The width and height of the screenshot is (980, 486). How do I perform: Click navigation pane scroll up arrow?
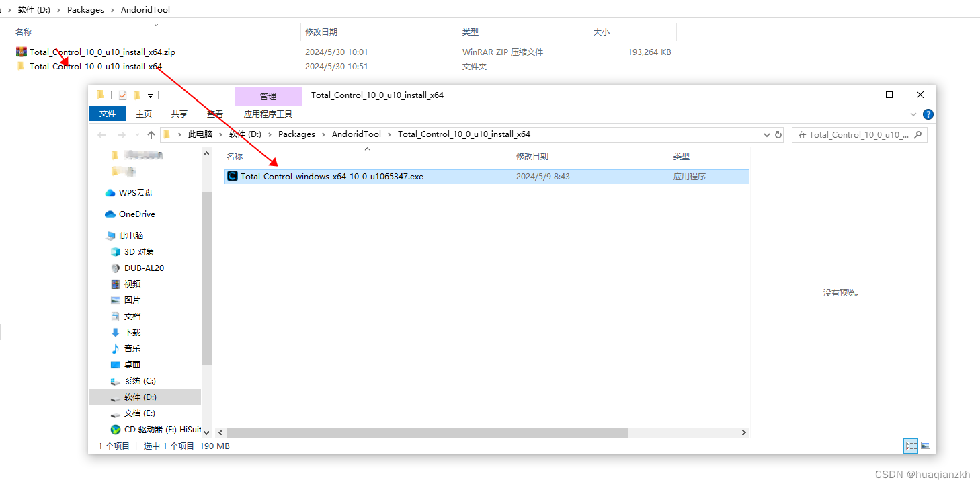(206, 154)
